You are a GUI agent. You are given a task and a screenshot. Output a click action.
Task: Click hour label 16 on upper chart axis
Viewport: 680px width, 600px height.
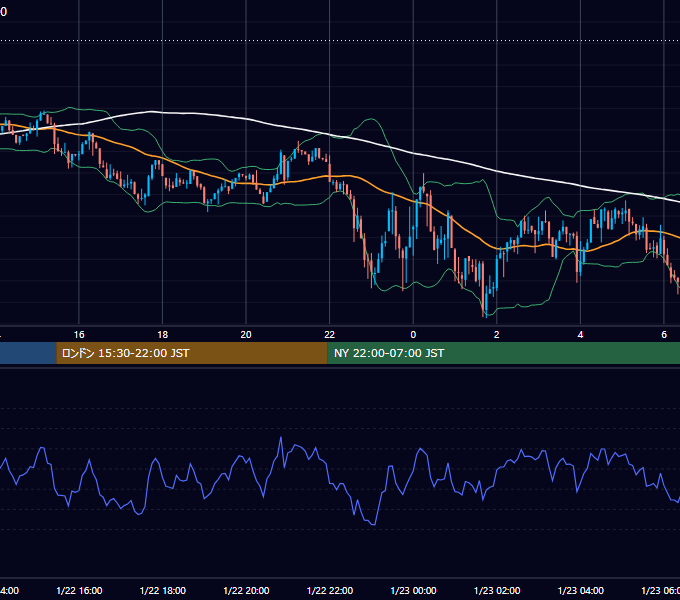[x=79, y=335]
